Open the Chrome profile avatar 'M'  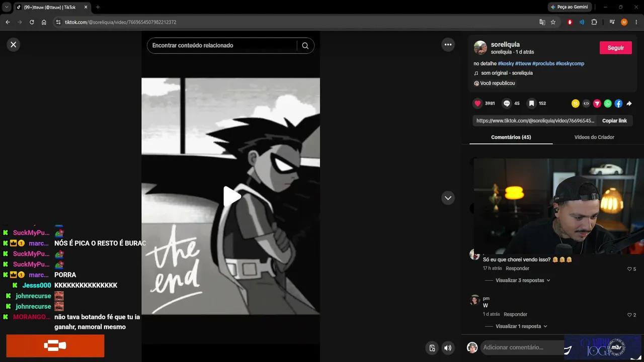pyautogui.click(x=624, y=22)
